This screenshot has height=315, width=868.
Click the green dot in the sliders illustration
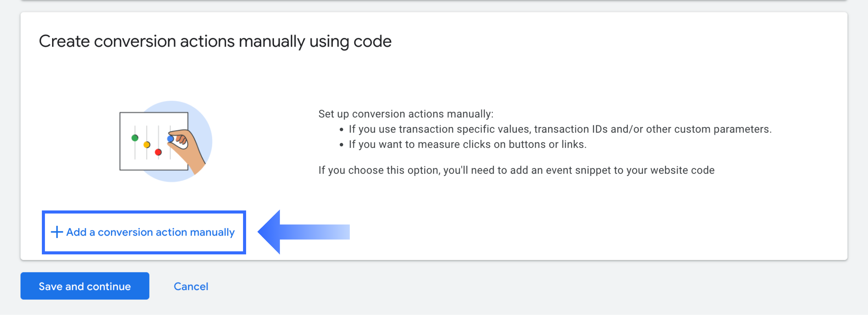click(135, 138)
